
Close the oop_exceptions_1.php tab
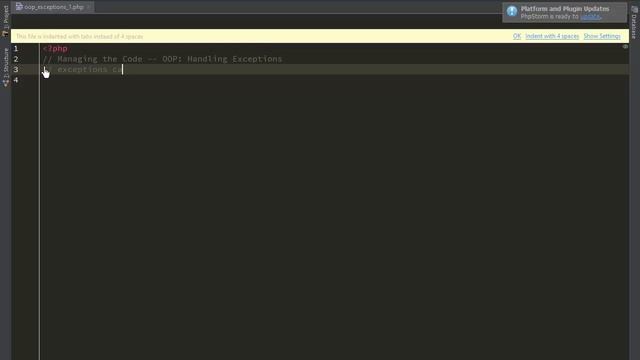(89, 7)
